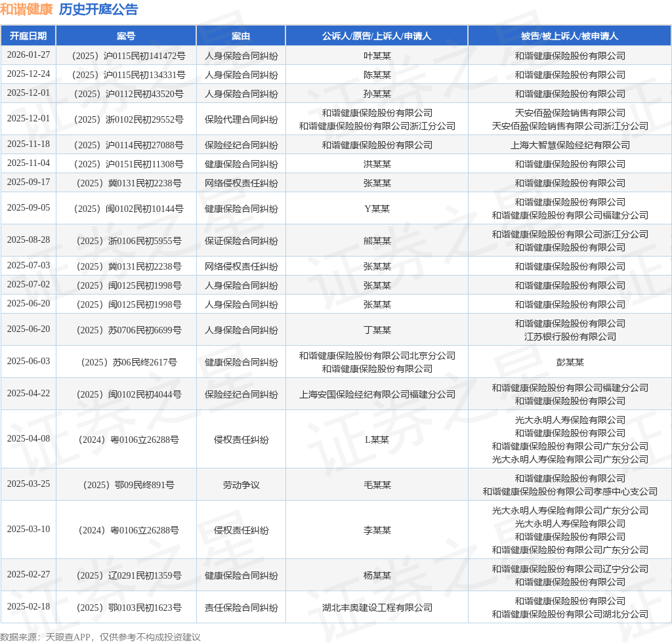Click plaintiff name 李某某
The width and height of the screenshot is (672, 643).
pos(377,530)
